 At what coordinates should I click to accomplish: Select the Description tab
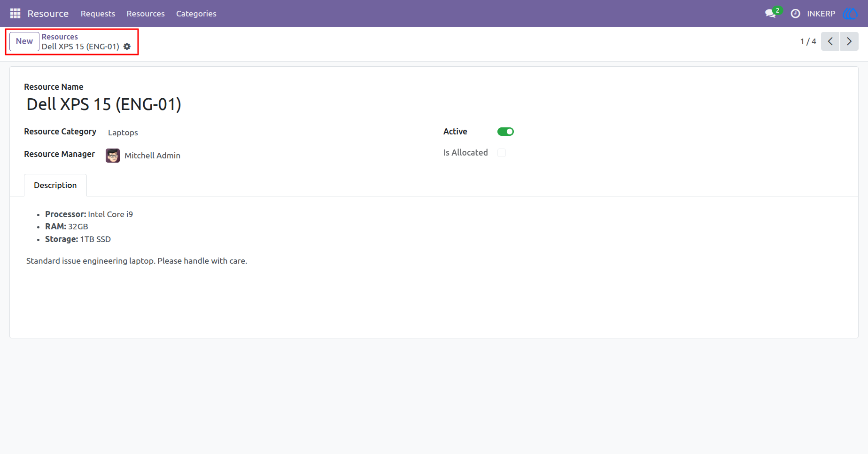click(55, 185)
